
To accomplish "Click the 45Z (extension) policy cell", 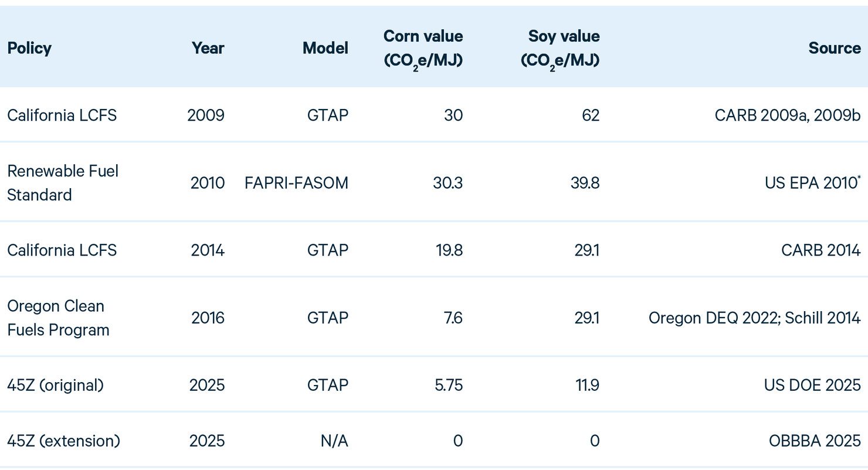I will point(63,441).
